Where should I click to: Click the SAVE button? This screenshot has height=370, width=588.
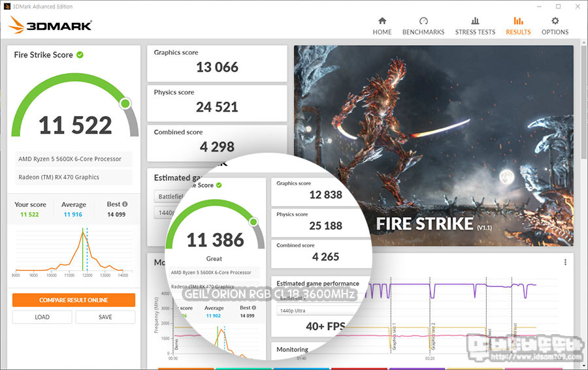(x=105, y=317)
